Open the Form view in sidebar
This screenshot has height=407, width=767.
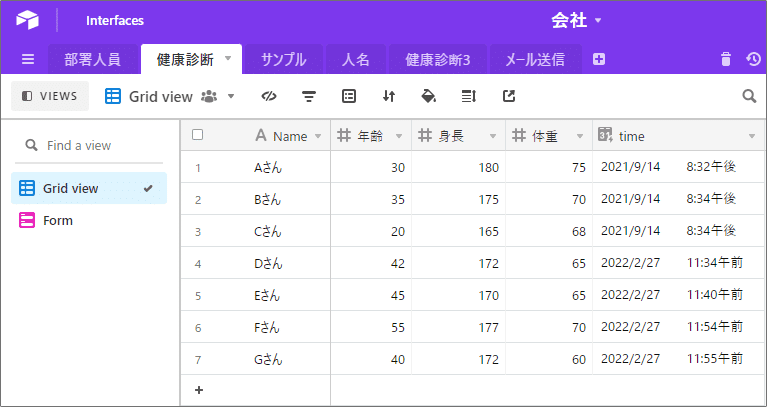(89, 221)
